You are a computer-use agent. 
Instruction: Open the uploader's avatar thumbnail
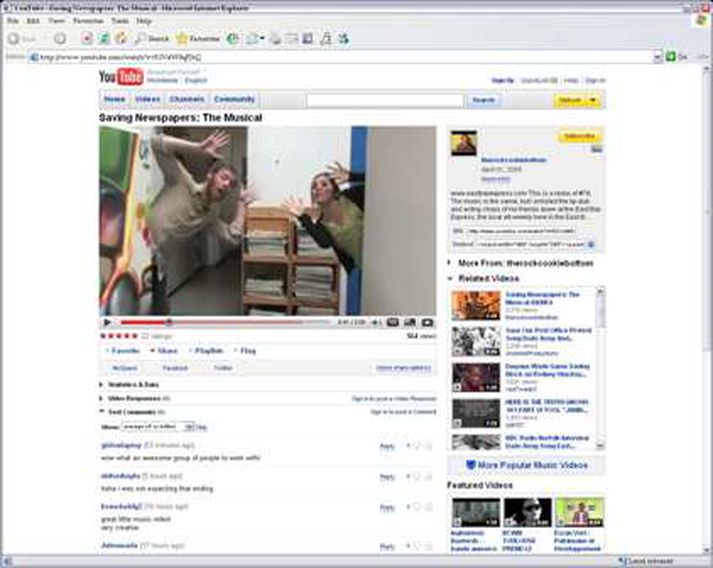[x=464, y=143]
